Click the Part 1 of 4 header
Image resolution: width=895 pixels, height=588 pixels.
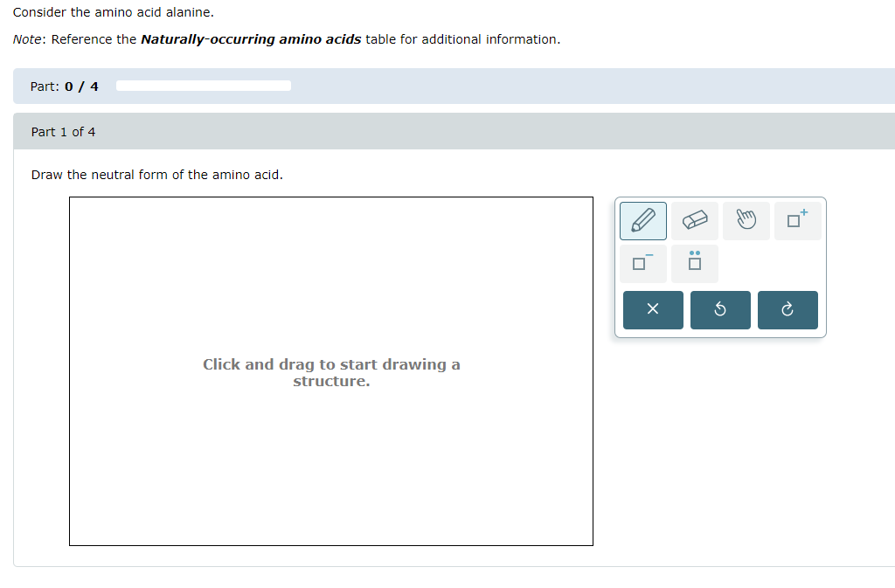[64, 131]
